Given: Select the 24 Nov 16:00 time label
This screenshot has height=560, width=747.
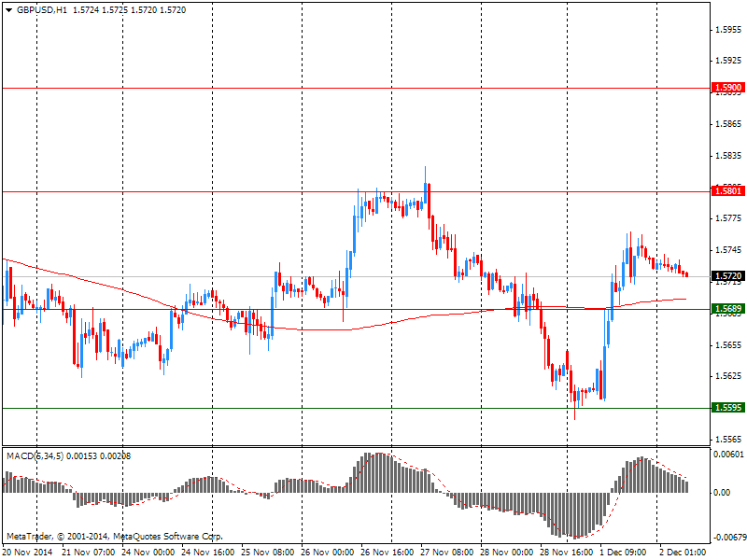Looking at the screenshot, I should pyautogui.click(x=207, y=552).
